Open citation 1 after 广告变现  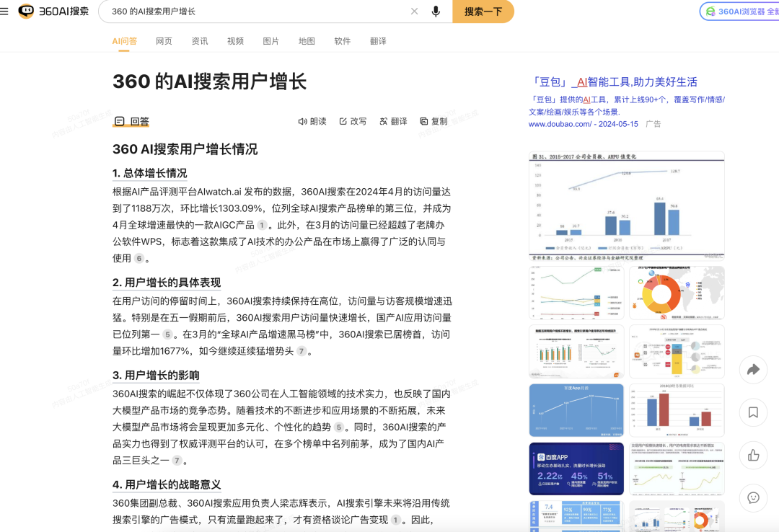pyautogui.click(x=395, y=520)
